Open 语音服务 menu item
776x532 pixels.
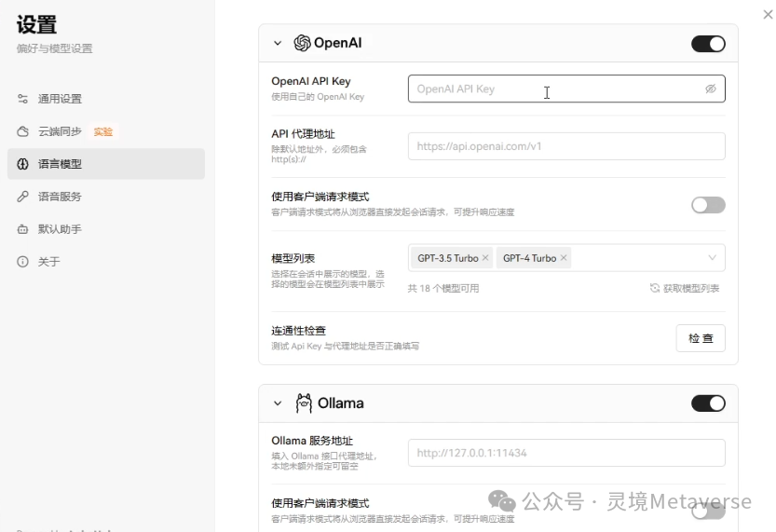coord(106,197)
